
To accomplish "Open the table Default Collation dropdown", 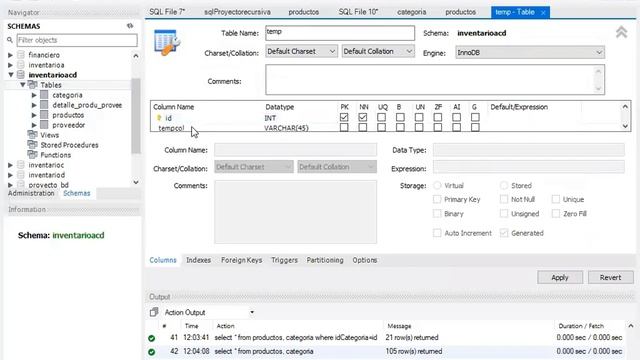I will (378, 51).
